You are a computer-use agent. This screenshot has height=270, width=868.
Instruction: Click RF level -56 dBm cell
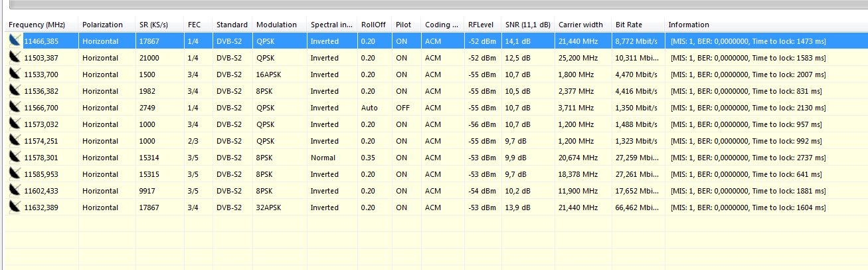(x=481, y=124)
